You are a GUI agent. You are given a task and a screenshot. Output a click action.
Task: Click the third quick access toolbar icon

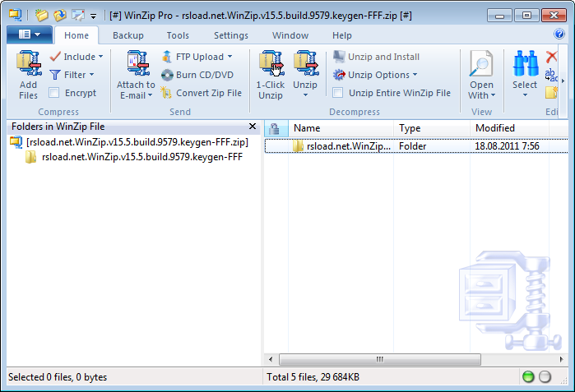pyautogui.click(x=78, y=15)
